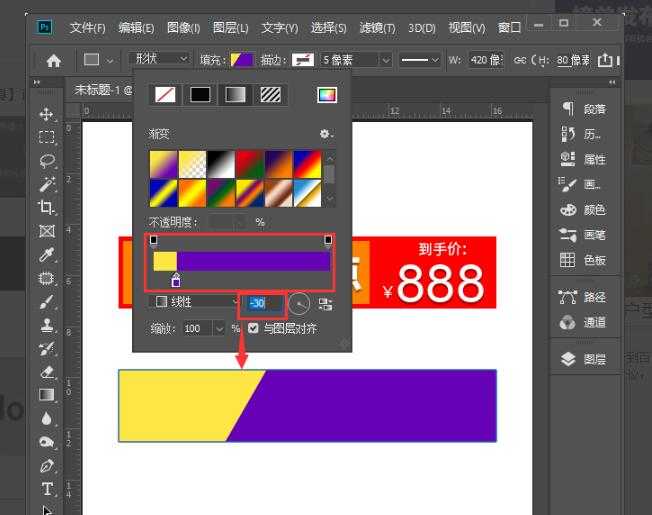This screenshot has width=652, height=515.
Task: Open the 路径 panel
Action: click(583, 297)
